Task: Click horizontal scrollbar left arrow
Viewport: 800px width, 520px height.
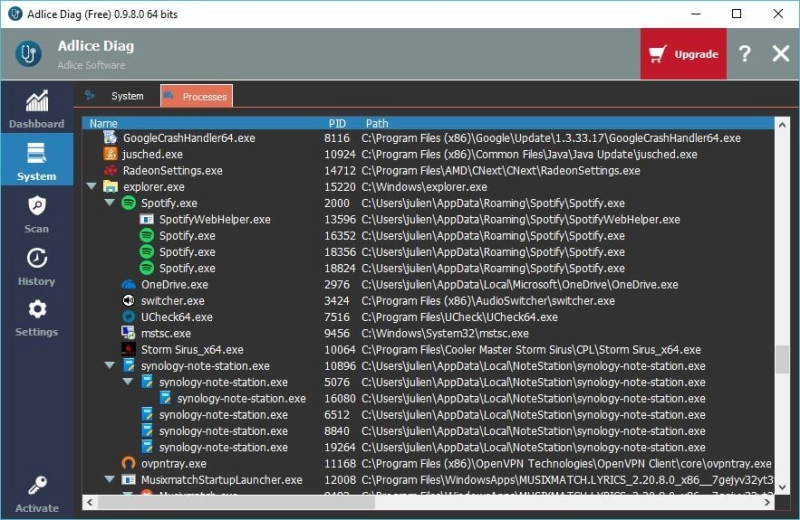Action: click(x=90, y=502)
